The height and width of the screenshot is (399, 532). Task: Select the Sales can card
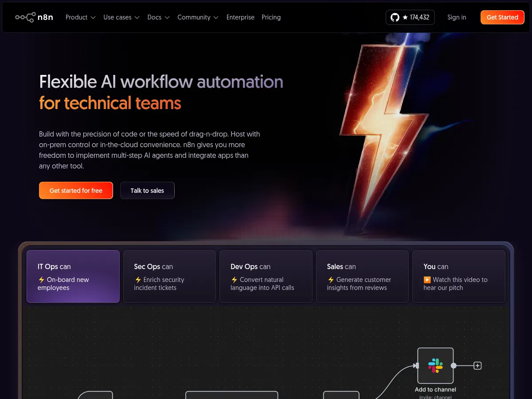362,276
